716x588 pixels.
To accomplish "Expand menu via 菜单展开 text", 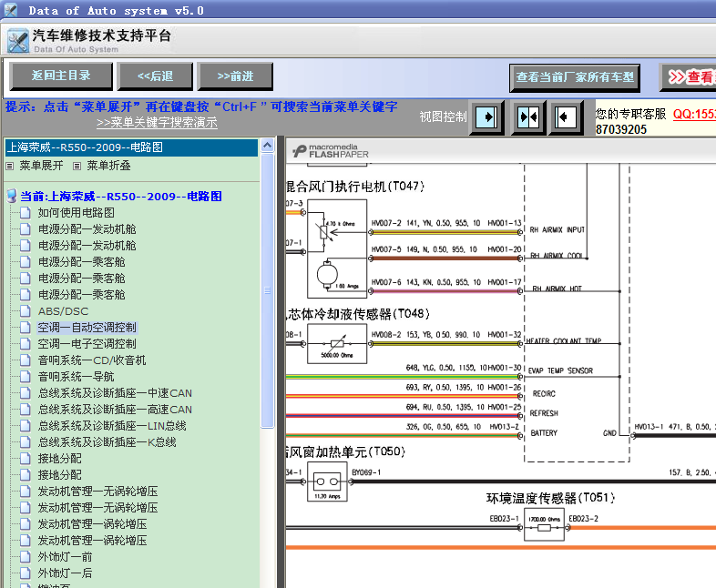I will pyautogui.click(x=41, y=166).
